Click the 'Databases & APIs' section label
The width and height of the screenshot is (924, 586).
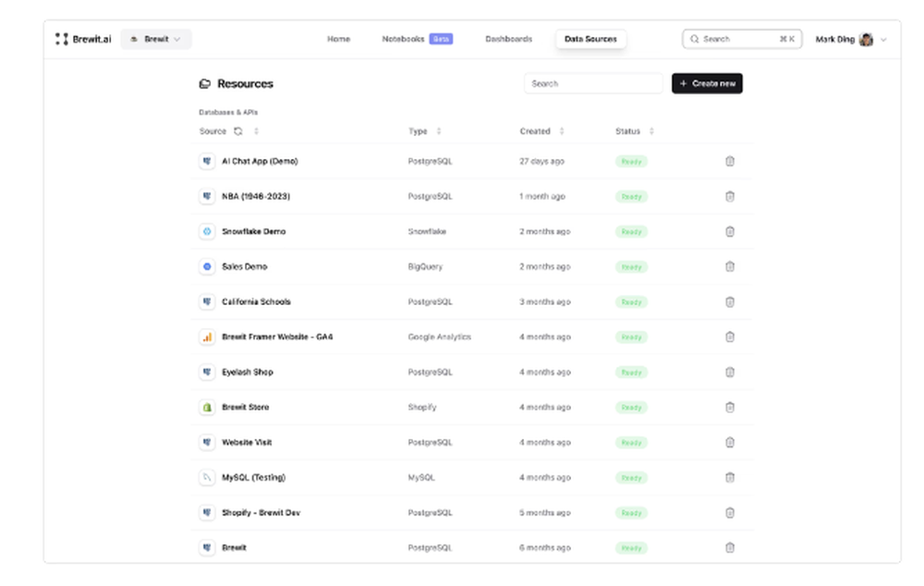[228, 112]
